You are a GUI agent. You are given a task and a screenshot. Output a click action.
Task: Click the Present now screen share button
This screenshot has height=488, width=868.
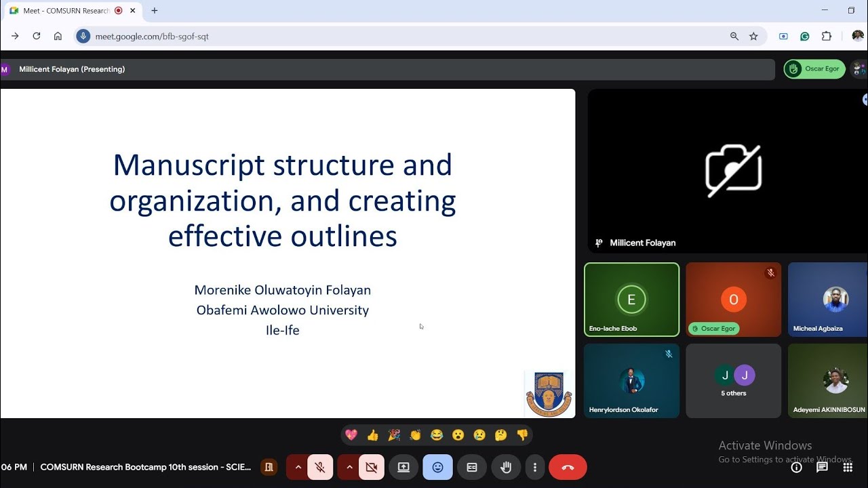[403, 467]
